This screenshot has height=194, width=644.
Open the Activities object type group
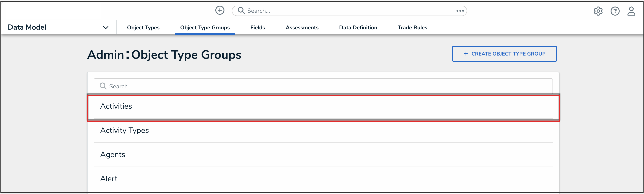point(116,106)
